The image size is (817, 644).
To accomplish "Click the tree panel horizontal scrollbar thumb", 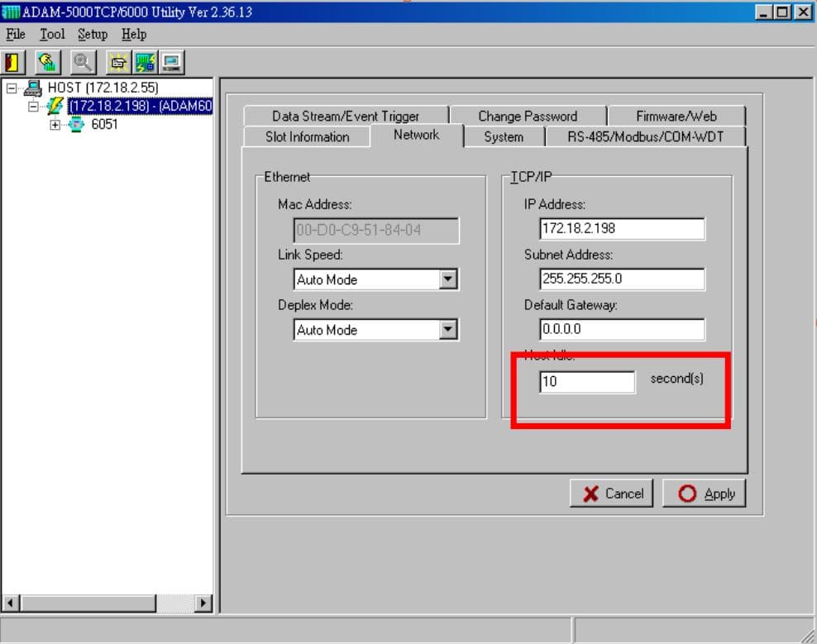I will pyautogui.click(x=88, y=603).
